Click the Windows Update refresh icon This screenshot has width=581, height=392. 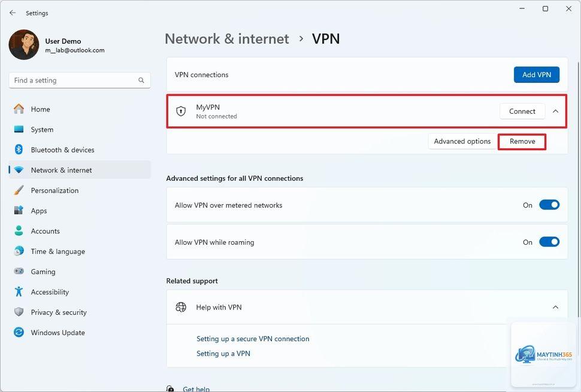tap(19, 332)
